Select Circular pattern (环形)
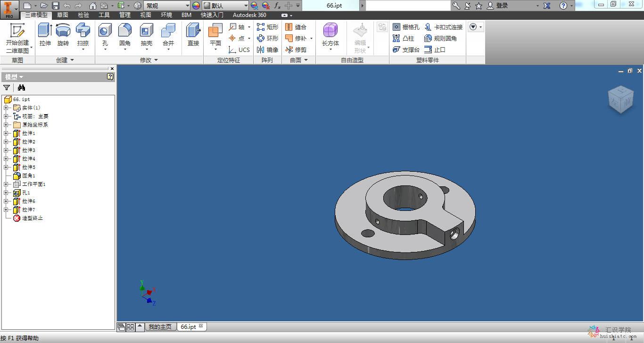The height and width of the screenshot is (343, 644). coord(267,38)
